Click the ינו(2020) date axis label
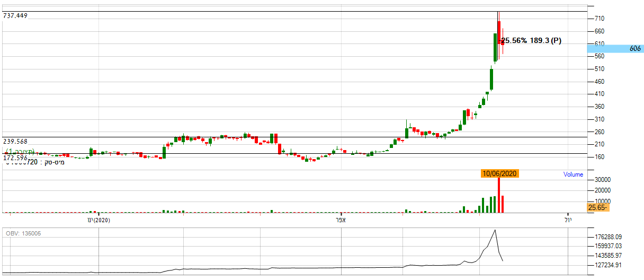Screen dimensions: 644x280 click(x=98, y=220)
